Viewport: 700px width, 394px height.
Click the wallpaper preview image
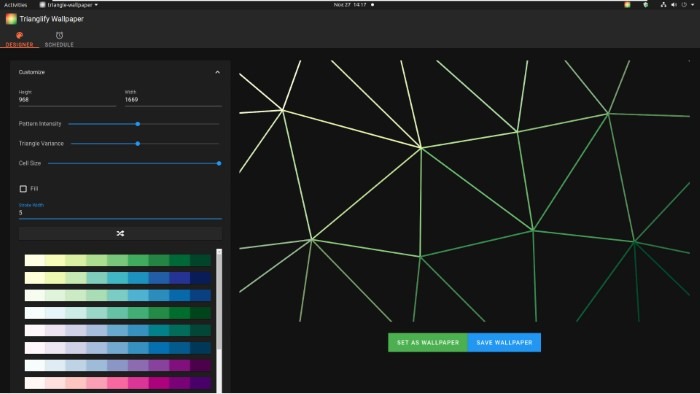(x=464, y=191)
